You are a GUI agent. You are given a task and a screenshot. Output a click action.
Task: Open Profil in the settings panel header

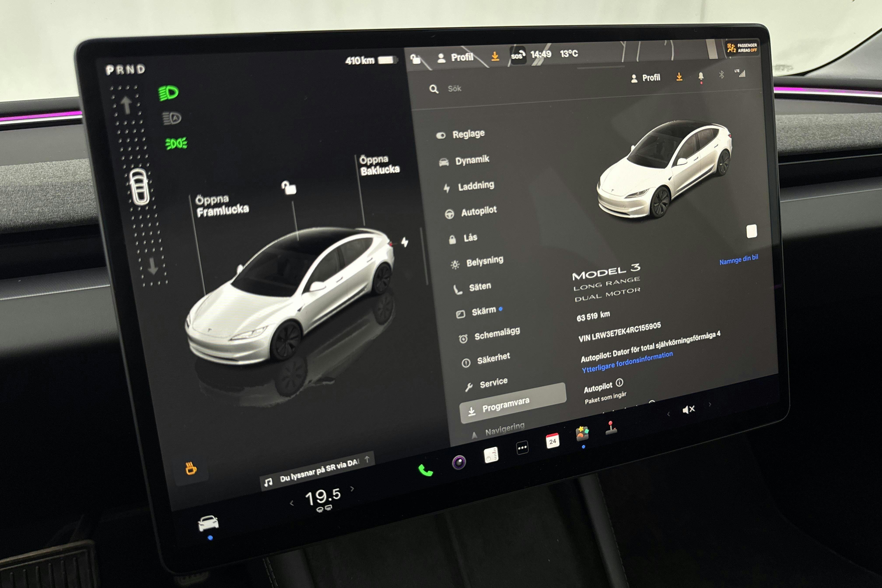pyautogui.click(x=645, y=78)
